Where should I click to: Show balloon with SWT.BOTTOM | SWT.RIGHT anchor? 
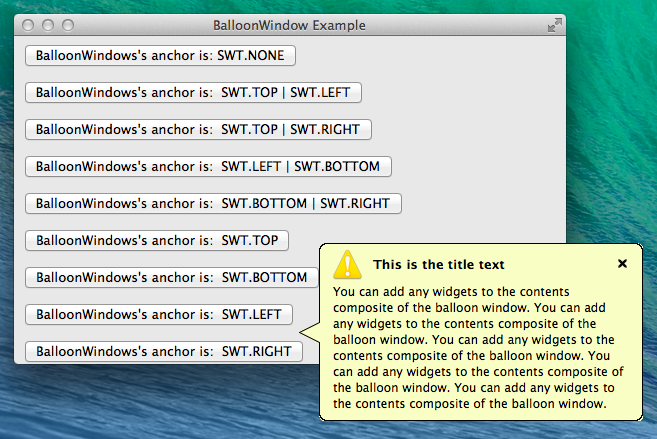213,204
